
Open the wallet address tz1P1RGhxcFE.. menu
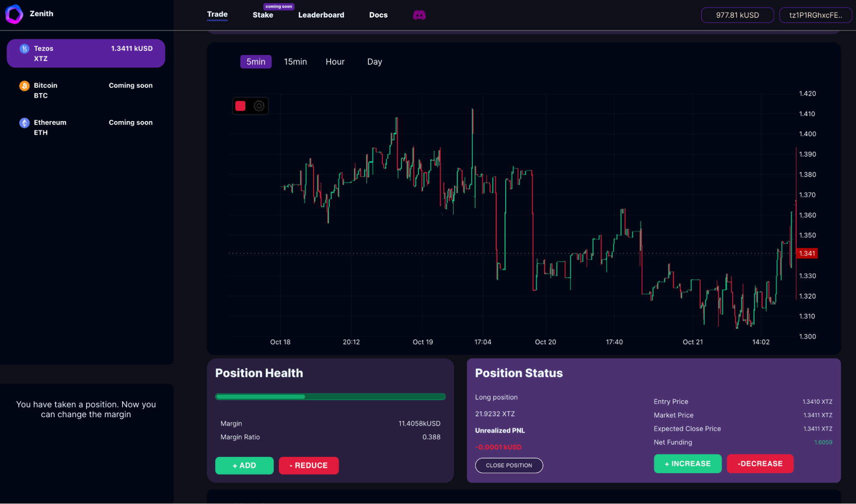[x=815, y=15]
